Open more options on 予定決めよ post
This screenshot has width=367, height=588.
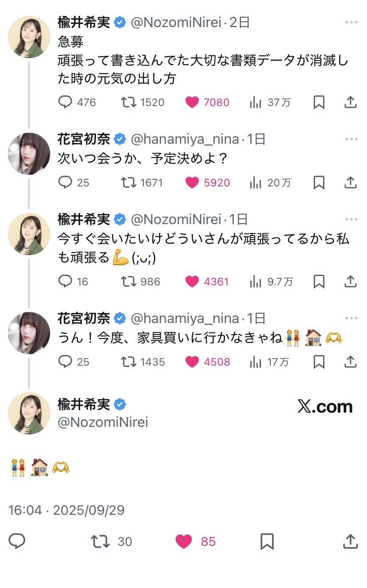(351, 139)
